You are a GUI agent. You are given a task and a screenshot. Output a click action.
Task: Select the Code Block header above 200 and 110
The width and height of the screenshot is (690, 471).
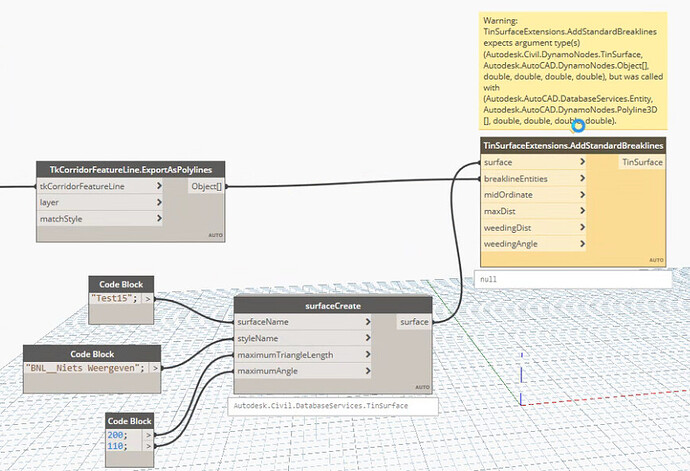pyautogui.click(x=129, y=421)
